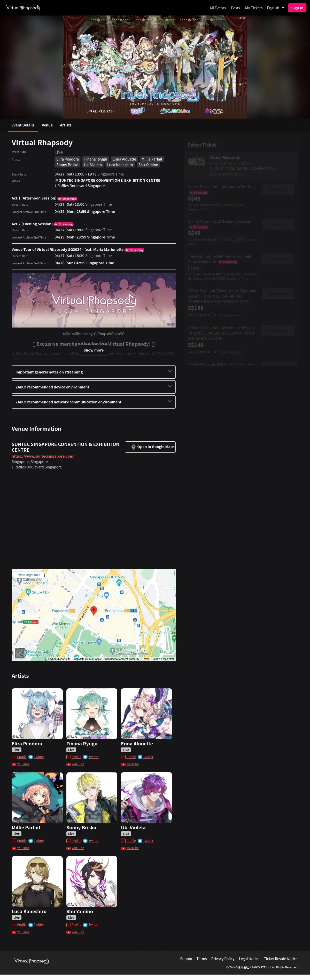Click the Virtual Rhapsody 2024 Singapore banner image

coord(94,300)
